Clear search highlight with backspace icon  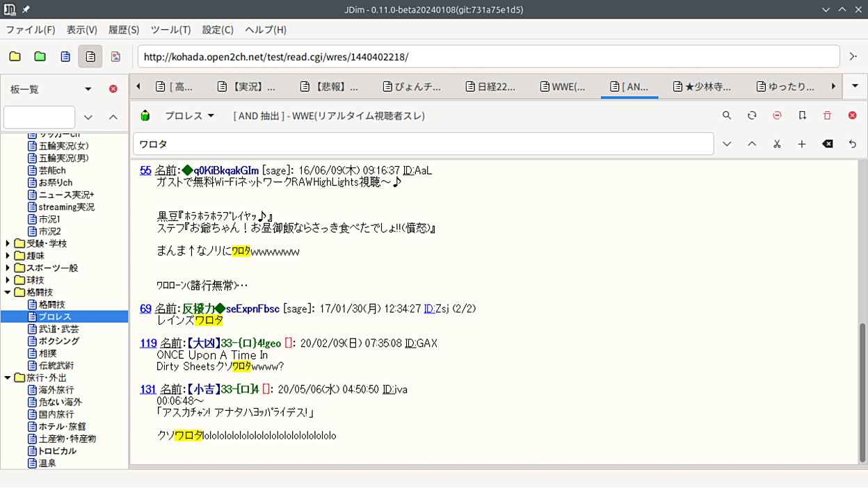tap(827, 144)
